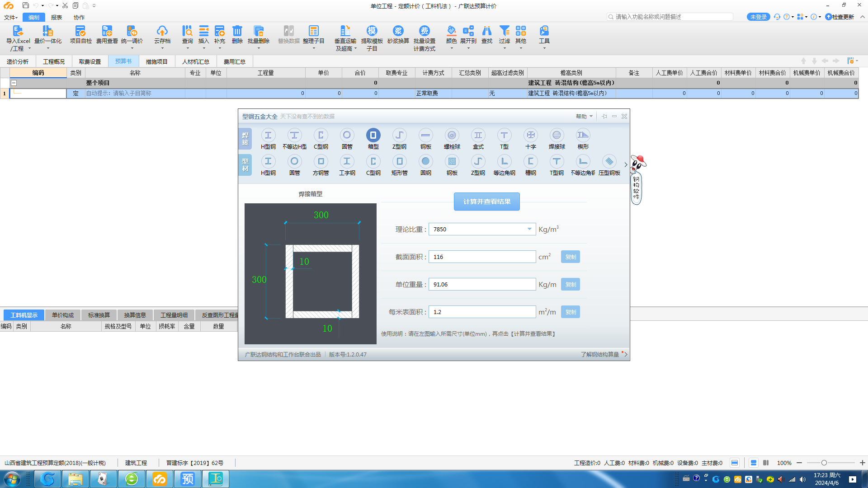Click 检查更新 button

point(840,17)
